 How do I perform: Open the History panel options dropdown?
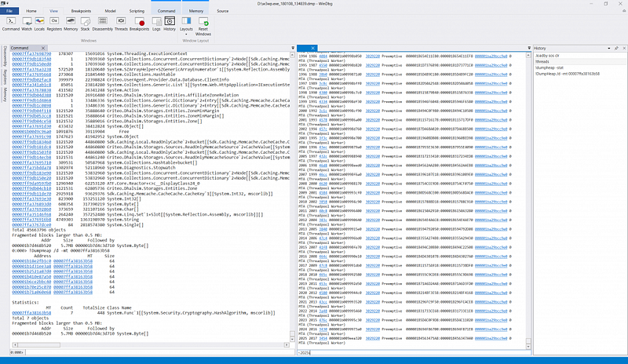[x=609, y=48]
